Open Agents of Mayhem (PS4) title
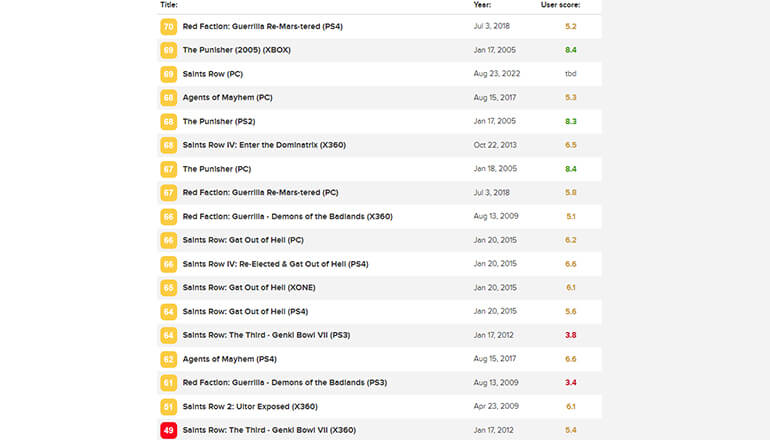770x440 pixels. point(230,359)
